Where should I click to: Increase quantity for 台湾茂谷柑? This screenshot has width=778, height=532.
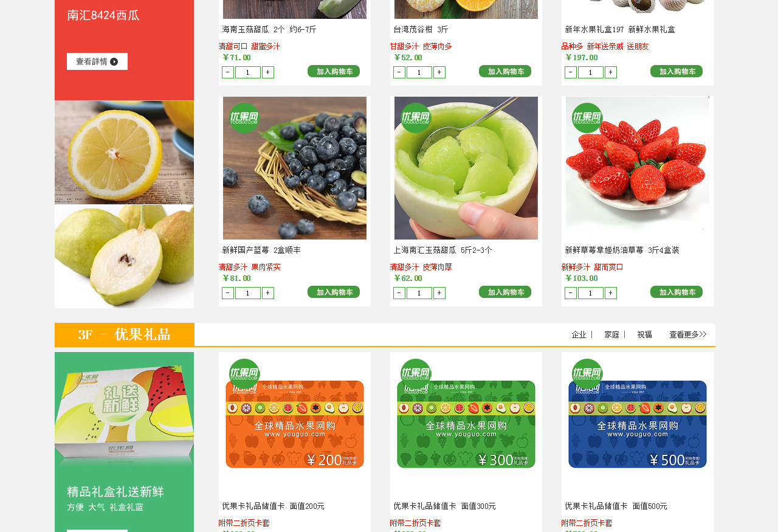439,72
